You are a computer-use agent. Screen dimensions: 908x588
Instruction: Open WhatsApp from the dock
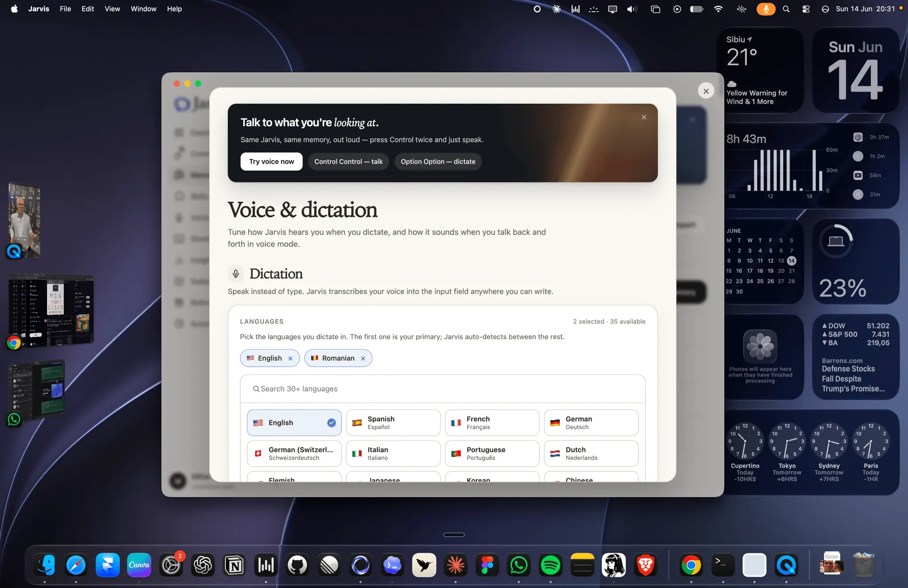pos(519,565)
